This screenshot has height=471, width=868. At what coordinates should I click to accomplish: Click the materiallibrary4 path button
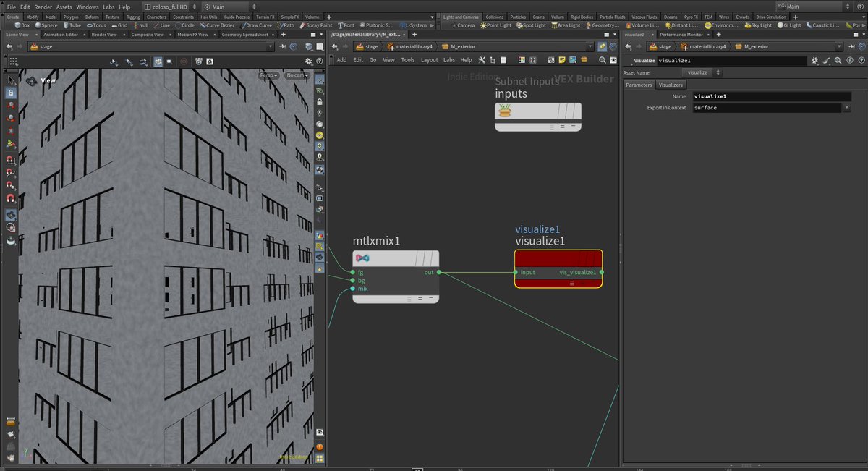point(409,46)
